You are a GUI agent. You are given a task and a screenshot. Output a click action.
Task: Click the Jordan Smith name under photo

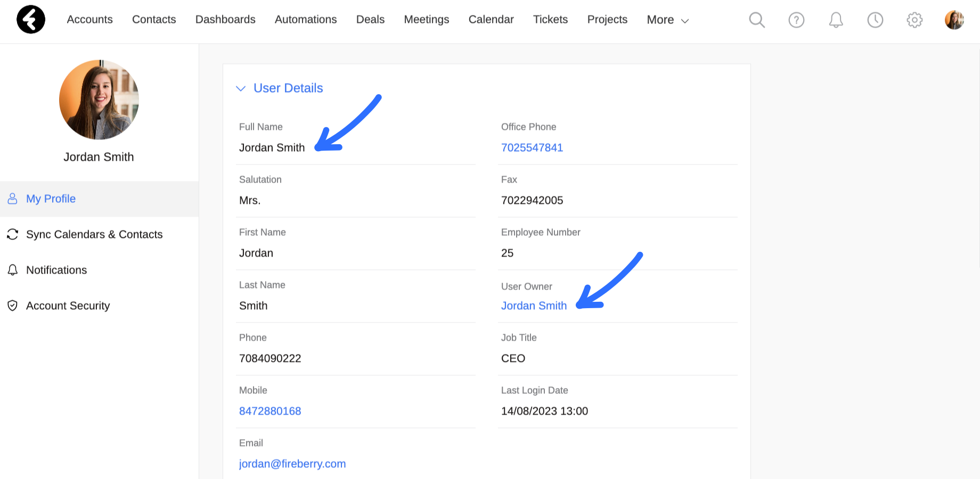[99, 157]
